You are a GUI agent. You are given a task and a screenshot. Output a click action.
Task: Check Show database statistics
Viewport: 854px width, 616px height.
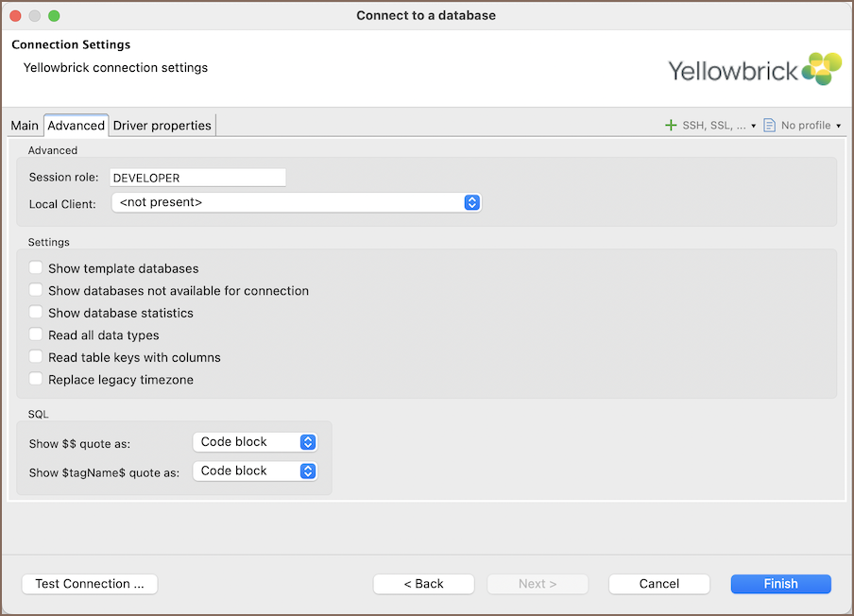click(36, 313)
